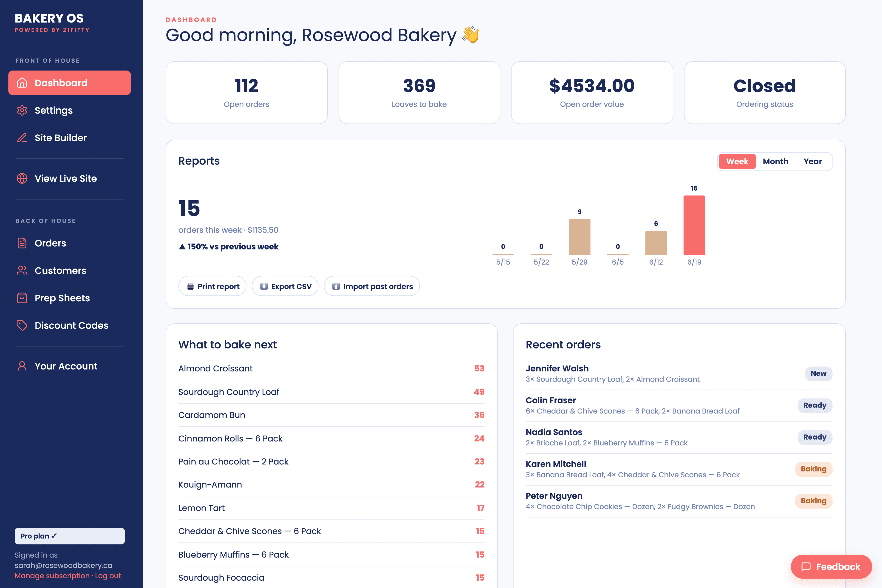Screen dimensions: 882x588
Task: Switch reports to Month view
Action: tap(775, 161)
